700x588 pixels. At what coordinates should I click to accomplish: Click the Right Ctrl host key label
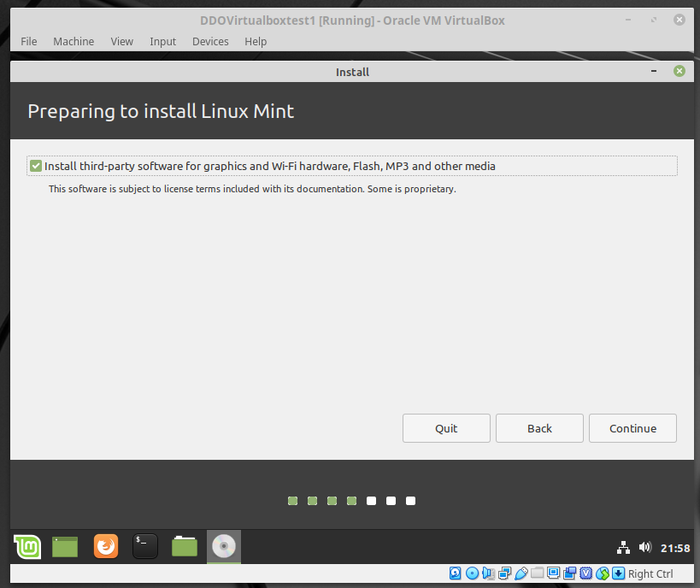tap(650, 573)
